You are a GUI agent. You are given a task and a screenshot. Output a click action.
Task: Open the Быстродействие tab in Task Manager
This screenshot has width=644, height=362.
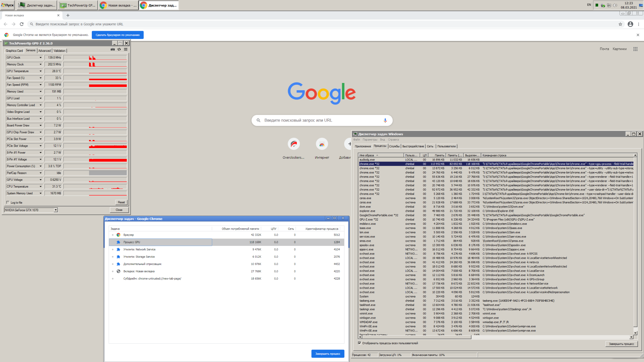click(413, 146)
